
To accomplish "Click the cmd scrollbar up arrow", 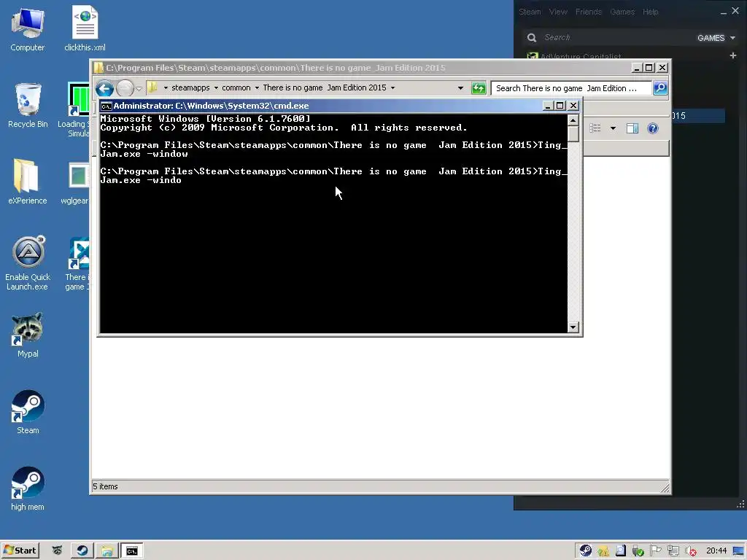I will pyautogui.click(x=573, y=120).
